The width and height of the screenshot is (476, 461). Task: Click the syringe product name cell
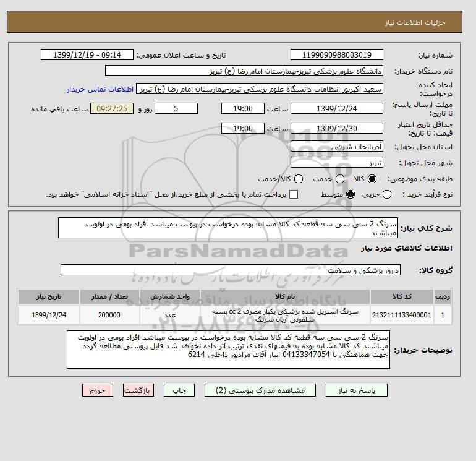(x=285, y=315)
